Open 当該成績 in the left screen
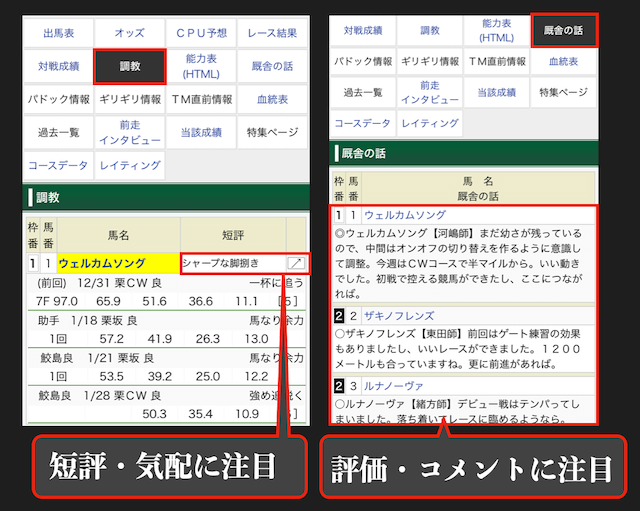 click(201, 132)
